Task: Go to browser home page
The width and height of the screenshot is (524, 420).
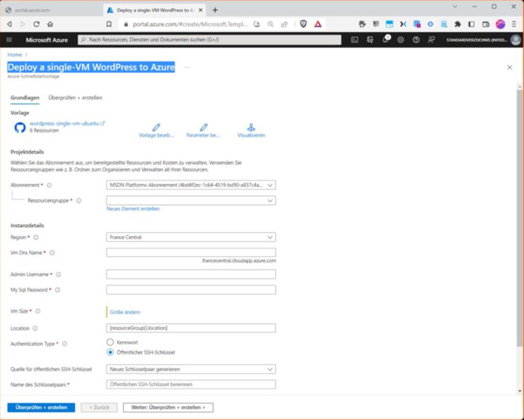Action: click(x=50, y=24)
